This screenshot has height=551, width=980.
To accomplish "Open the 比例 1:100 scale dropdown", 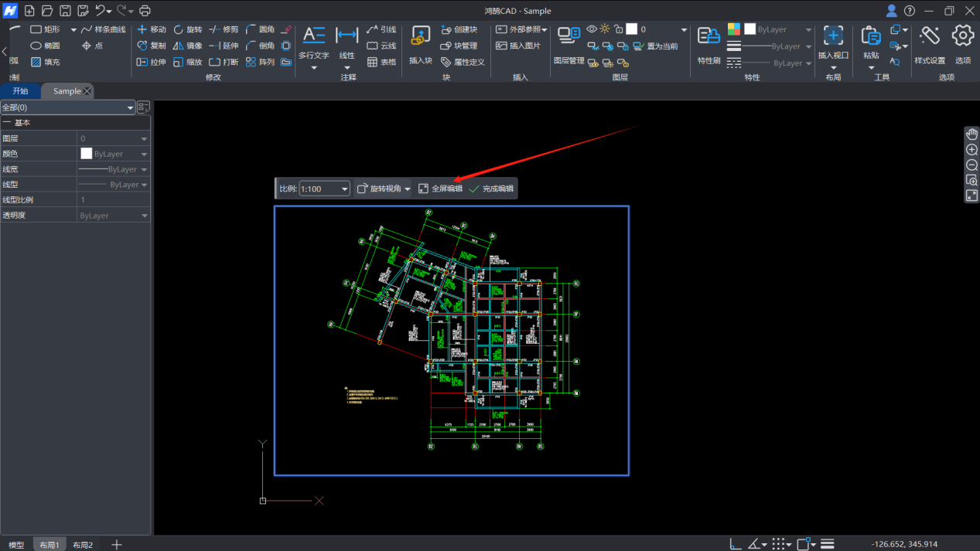I will (344, 189).
